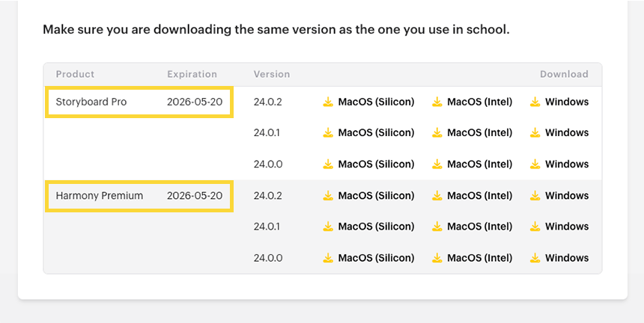Image resolution: width=644 pixels, height=323 pixels.
Task: Click download icon for Storyboard Pro 24.0.0 Windows
Action: click(x=535, y=164)
